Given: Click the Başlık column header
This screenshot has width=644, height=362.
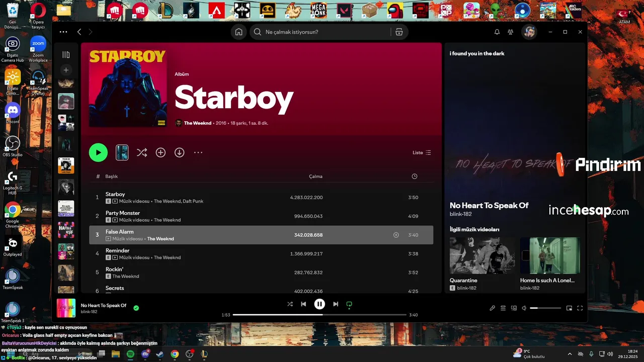Looking at the screenshot, I should pyautogui.click(x=111, y=176).
